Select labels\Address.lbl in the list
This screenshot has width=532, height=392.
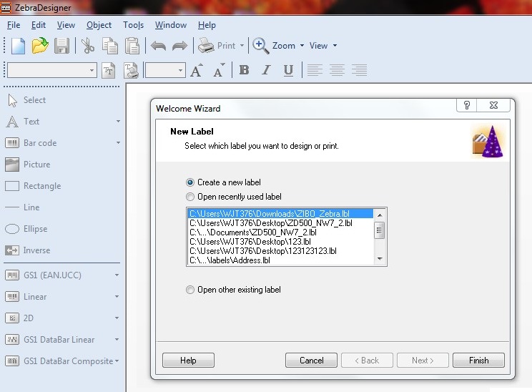tap(280, 260)
